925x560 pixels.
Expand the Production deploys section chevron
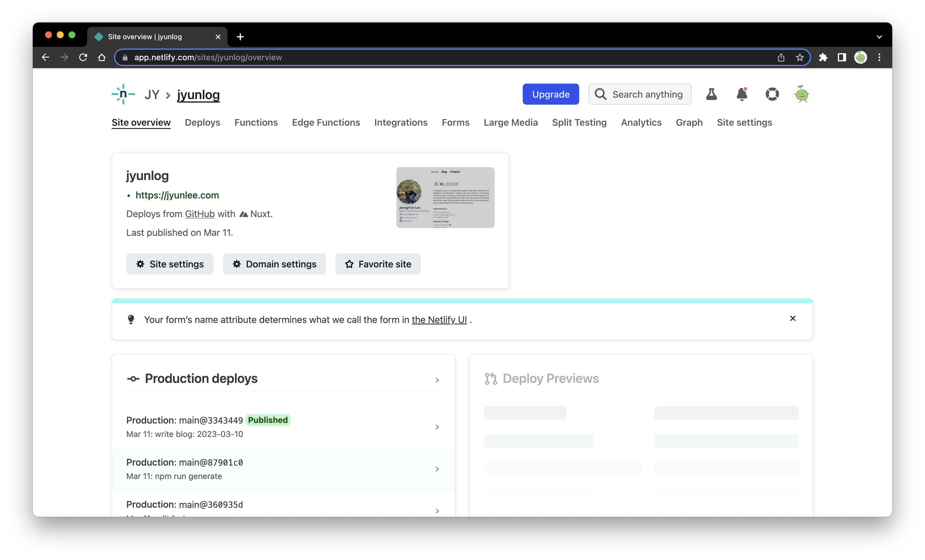coord(437,380)
